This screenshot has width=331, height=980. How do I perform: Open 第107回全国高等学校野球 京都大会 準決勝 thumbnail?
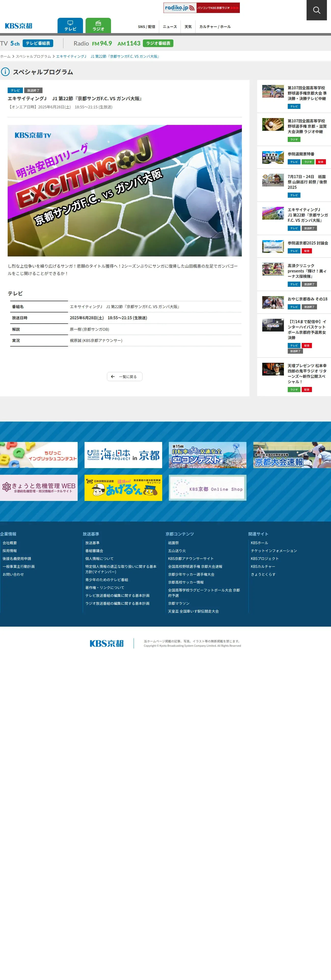pos(273,91)
